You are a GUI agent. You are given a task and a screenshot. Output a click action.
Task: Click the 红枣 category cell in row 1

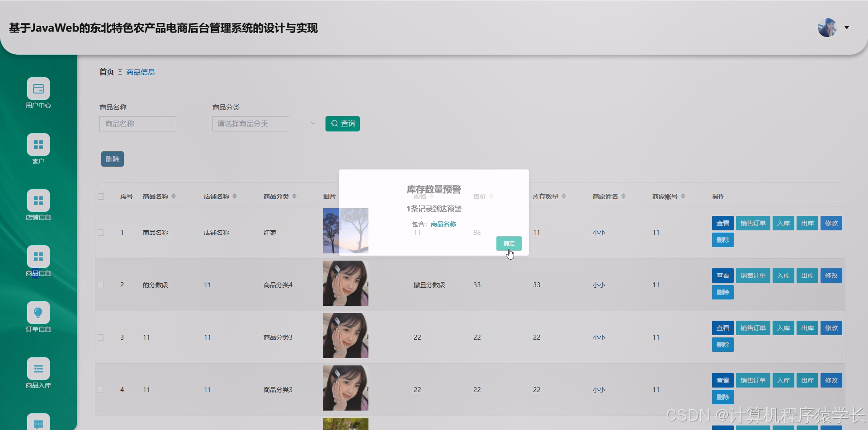coord(270,233)
